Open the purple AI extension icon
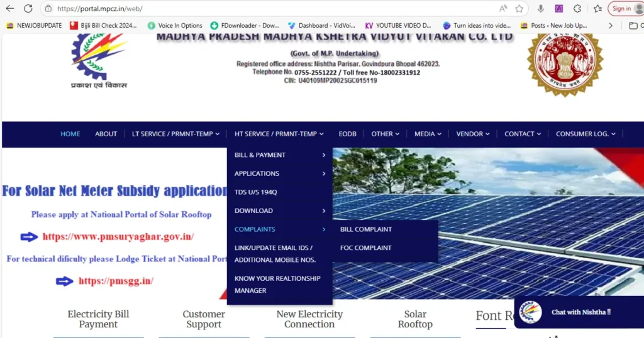 point(558,8)
